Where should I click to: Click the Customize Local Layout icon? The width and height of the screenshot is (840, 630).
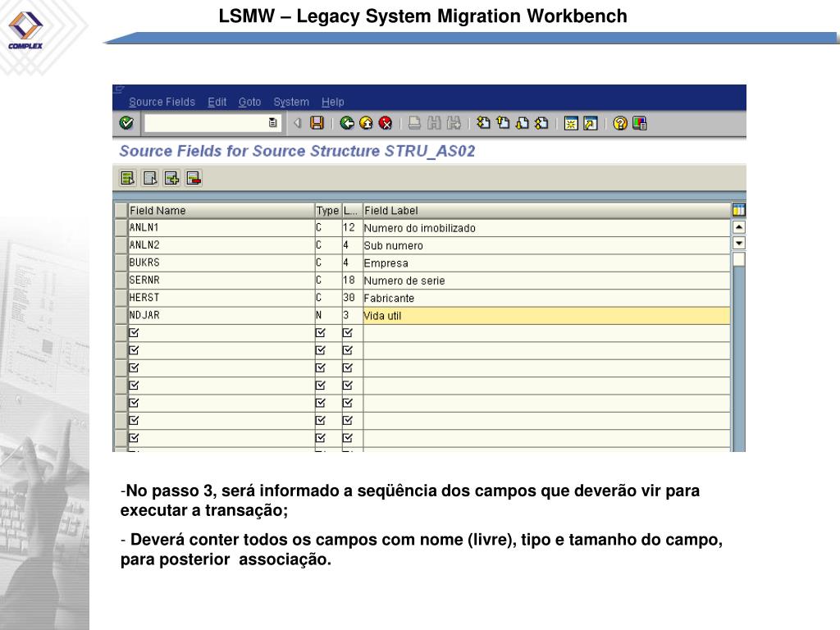point(640,123)
